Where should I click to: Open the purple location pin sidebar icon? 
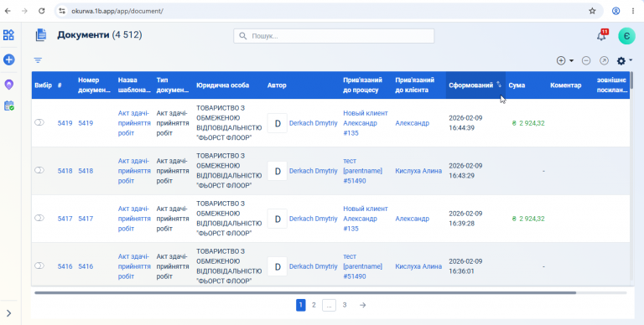(x=8, y=85)
